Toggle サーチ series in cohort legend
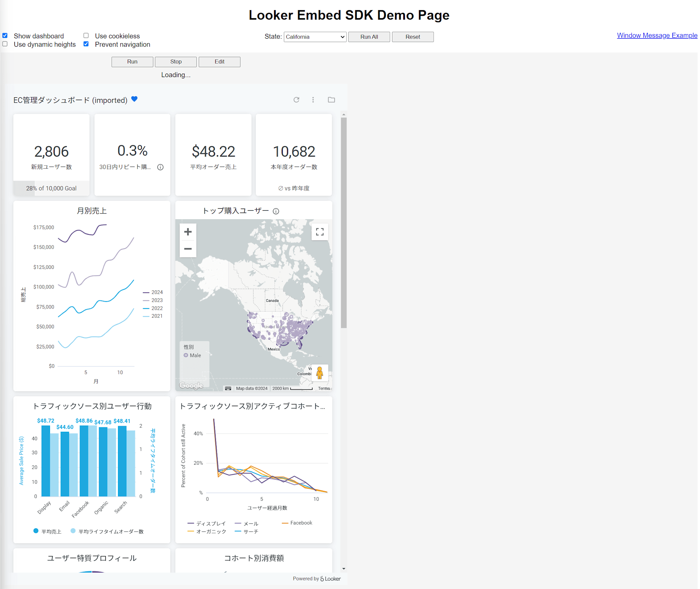Viewport: 700px width, 589px height. [x=247, y=532]
